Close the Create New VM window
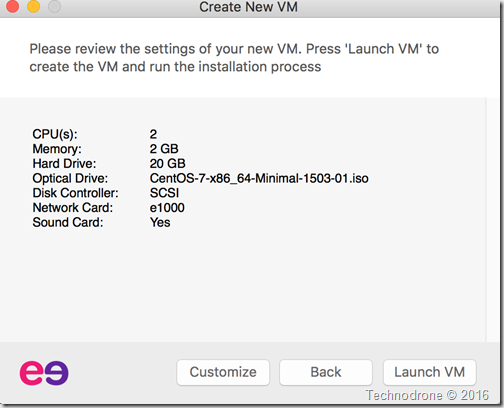This screenshot has width=504, height=408. click(13, 6)
